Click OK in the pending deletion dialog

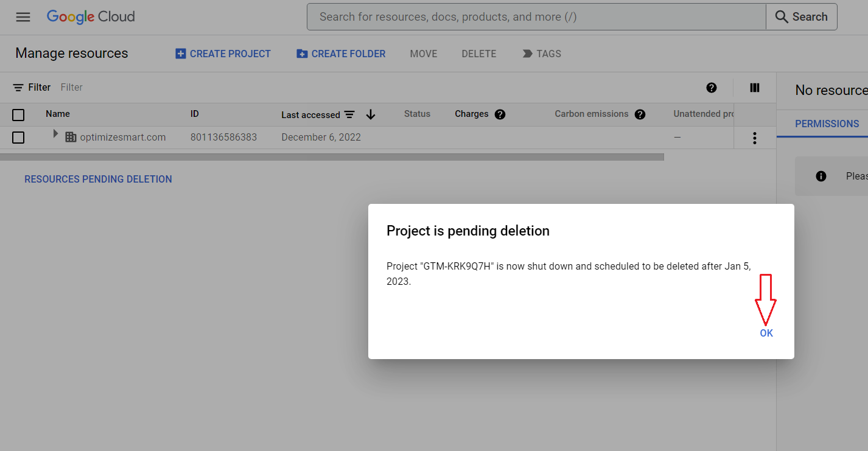(x=766, y=333)
